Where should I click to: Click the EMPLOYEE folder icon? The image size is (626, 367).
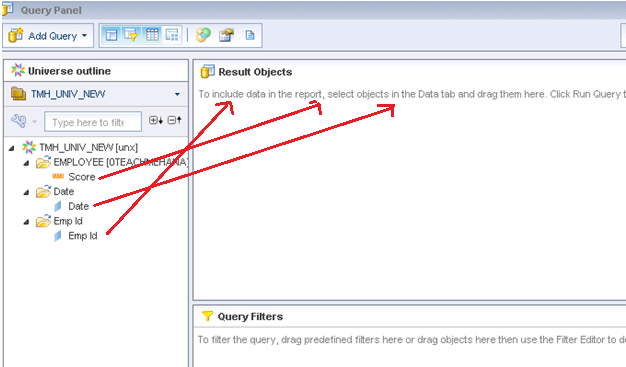pos(44,162)
